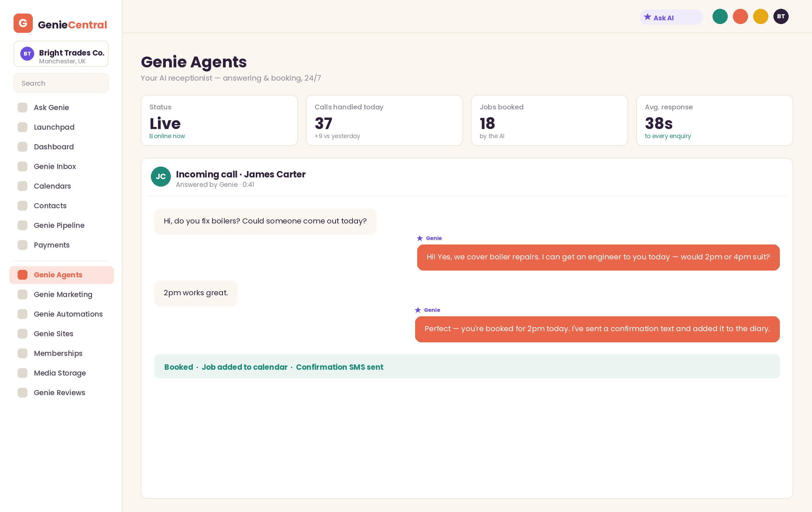Go to Genie Automations
812x512 pixels.
coord(62,314)
